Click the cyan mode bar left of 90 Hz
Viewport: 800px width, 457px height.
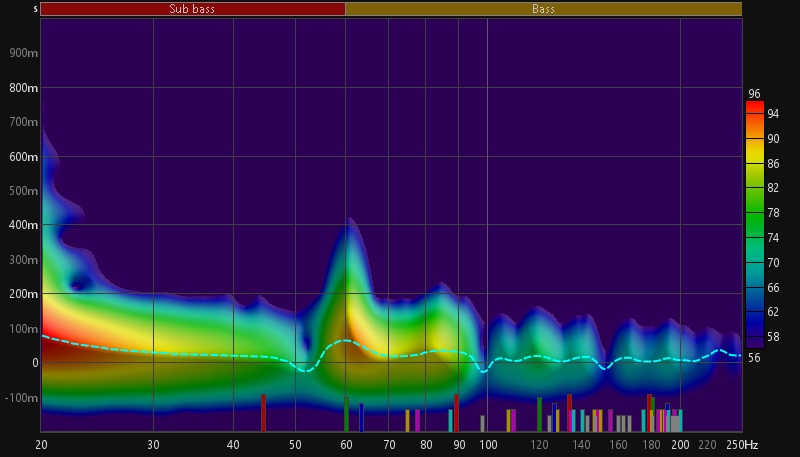tap(450, 420)
